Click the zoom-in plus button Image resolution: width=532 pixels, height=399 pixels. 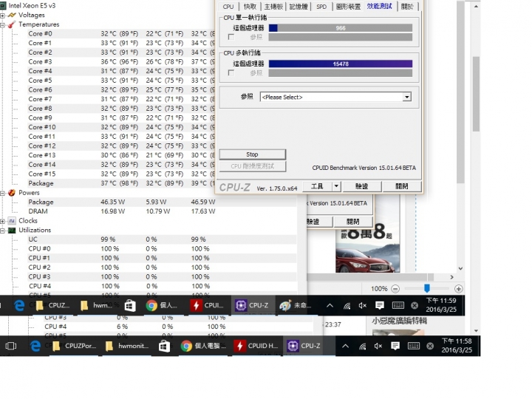(459, 289)
